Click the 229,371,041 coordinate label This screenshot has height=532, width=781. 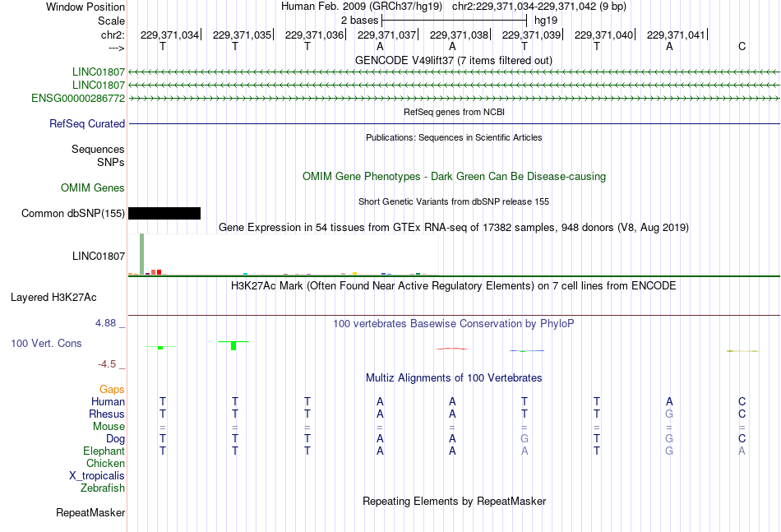tap(676, 35)
